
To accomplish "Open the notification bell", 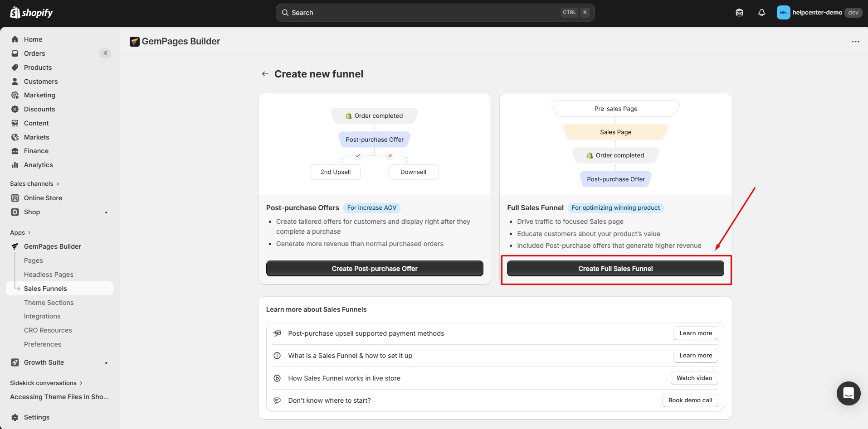I will [x=761, y=12].
